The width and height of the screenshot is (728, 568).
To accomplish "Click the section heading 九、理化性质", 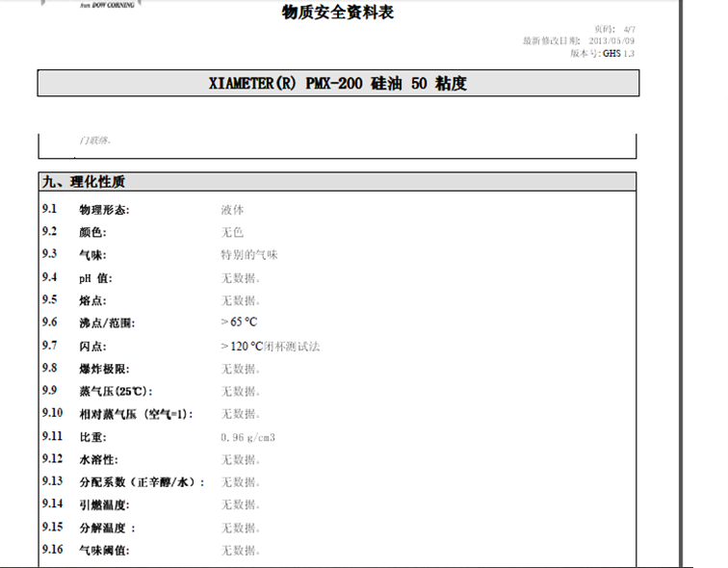I will pos(84,182).
